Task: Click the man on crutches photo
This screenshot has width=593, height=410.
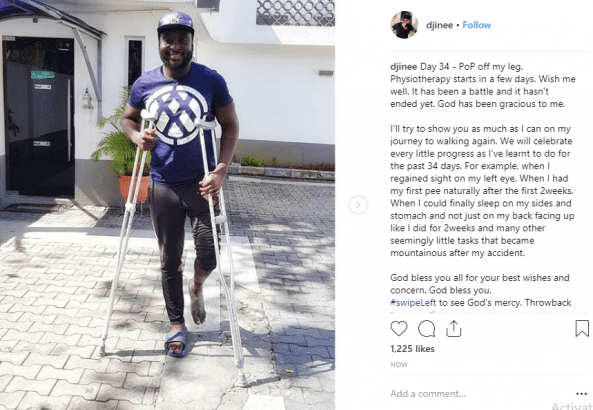Action: point(167,205)
